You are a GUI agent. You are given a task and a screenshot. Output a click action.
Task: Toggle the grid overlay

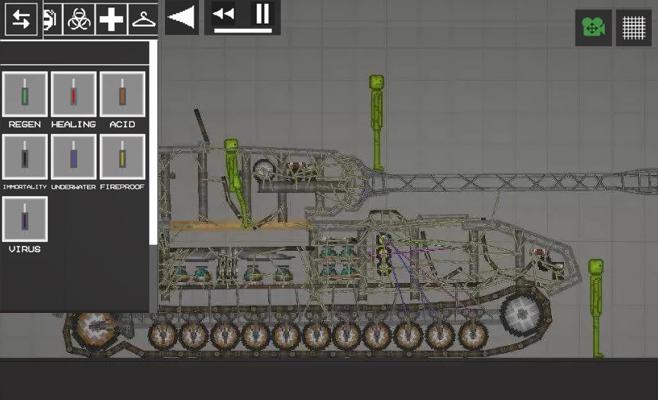(633, 28)
